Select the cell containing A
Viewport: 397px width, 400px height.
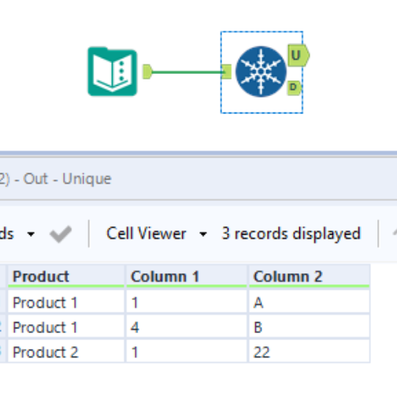(x=309, y=303)
